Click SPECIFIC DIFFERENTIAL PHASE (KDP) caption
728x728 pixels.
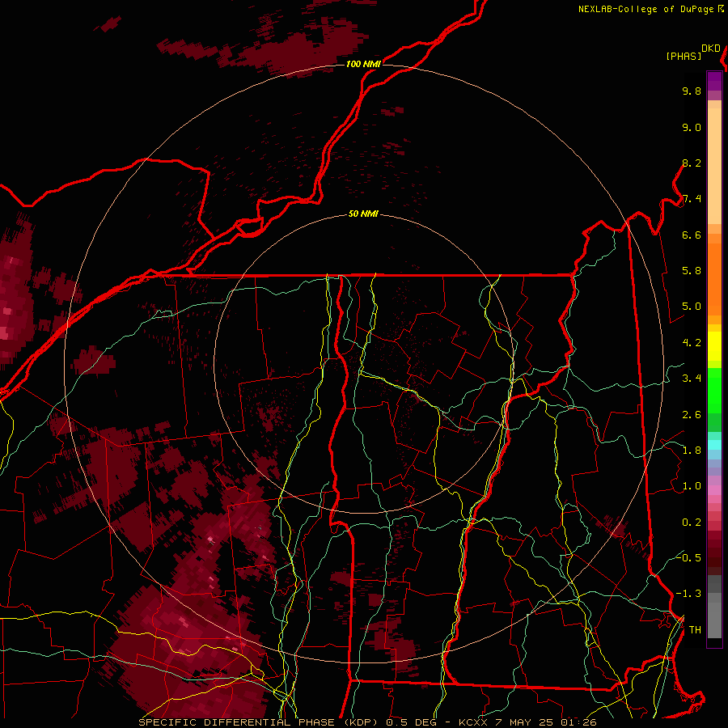click(x=260, y=722)
